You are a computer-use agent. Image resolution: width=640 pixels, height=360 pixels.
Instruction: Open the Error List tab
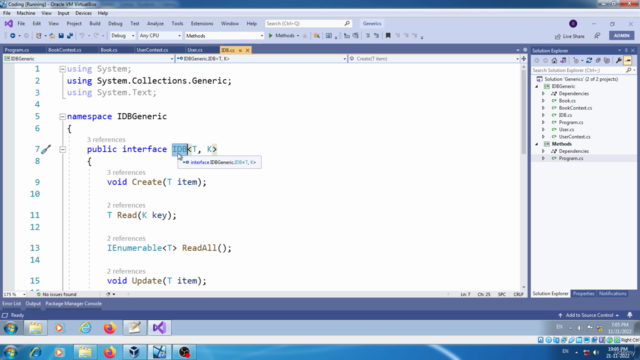point(11,304)
